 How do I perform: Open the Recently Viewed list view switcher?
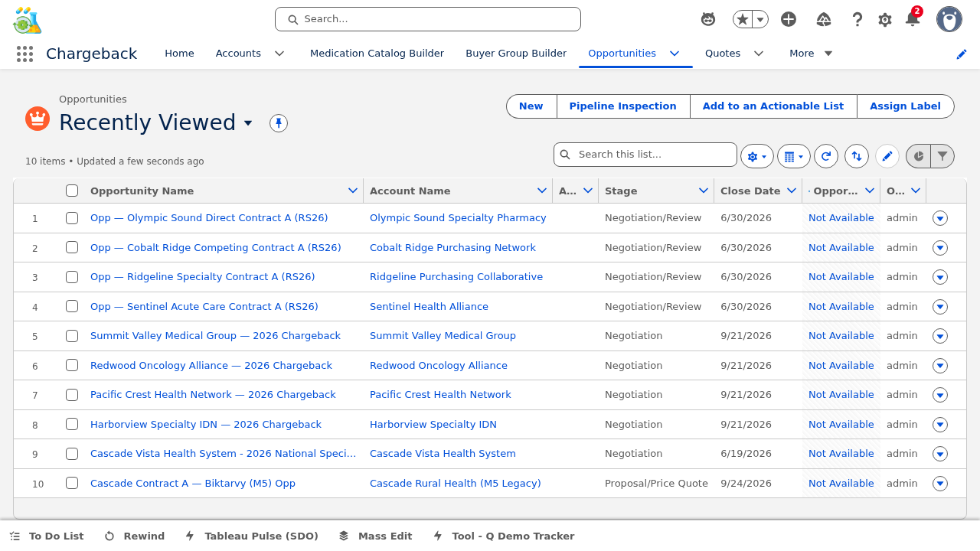(248, 123)
